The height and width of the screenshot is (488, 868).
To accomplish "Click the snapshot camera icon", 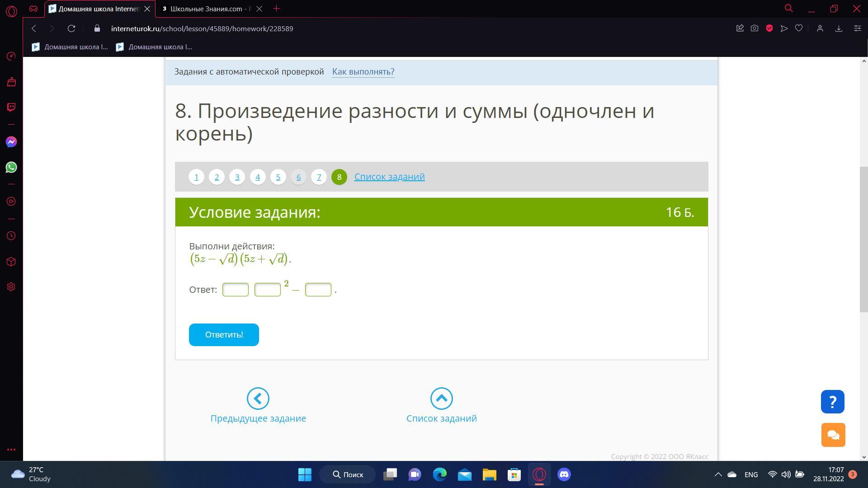I will (x=755, y=28).
